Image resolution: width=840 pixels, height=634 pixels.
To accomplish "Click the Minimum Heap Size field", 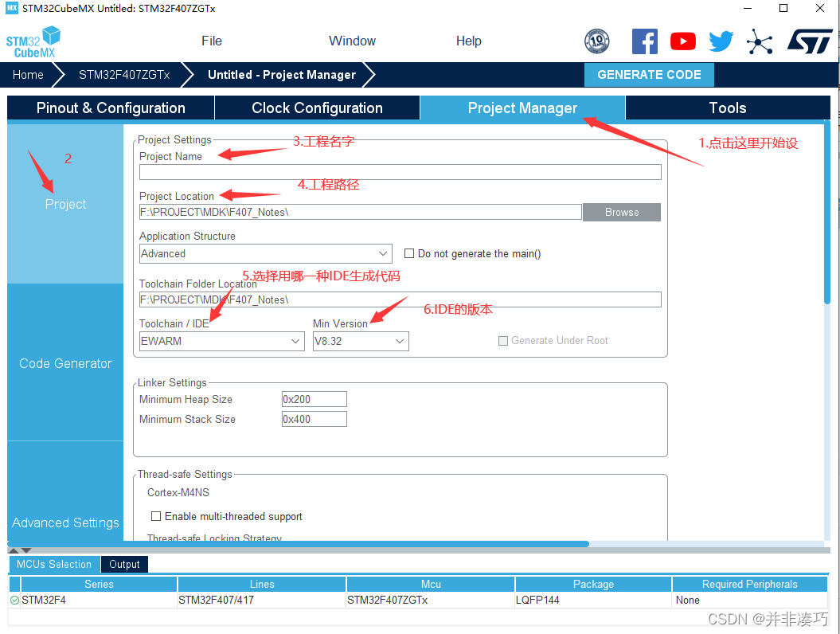I will pos(315,399).
